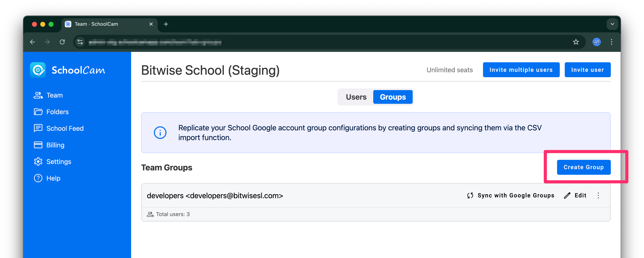Open the tab search dropdown chevron
The image size is (644, 258).
[612, 24]
